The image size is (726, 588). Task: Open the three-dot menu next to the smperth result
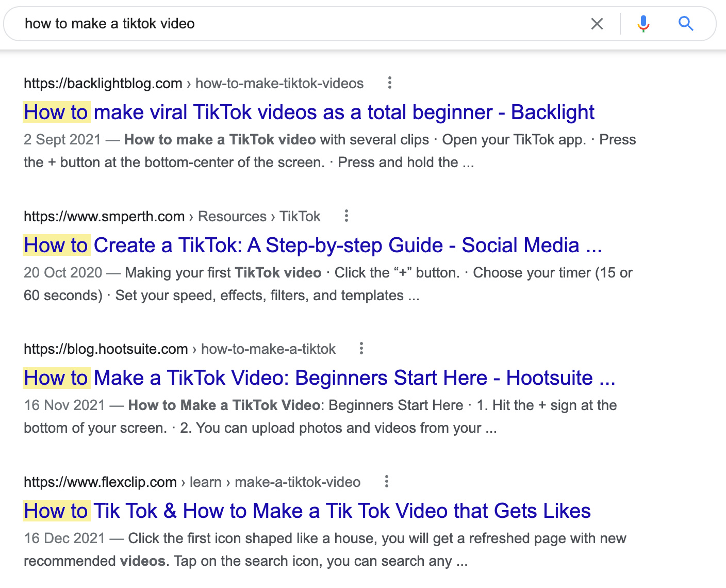click(346, 216)
